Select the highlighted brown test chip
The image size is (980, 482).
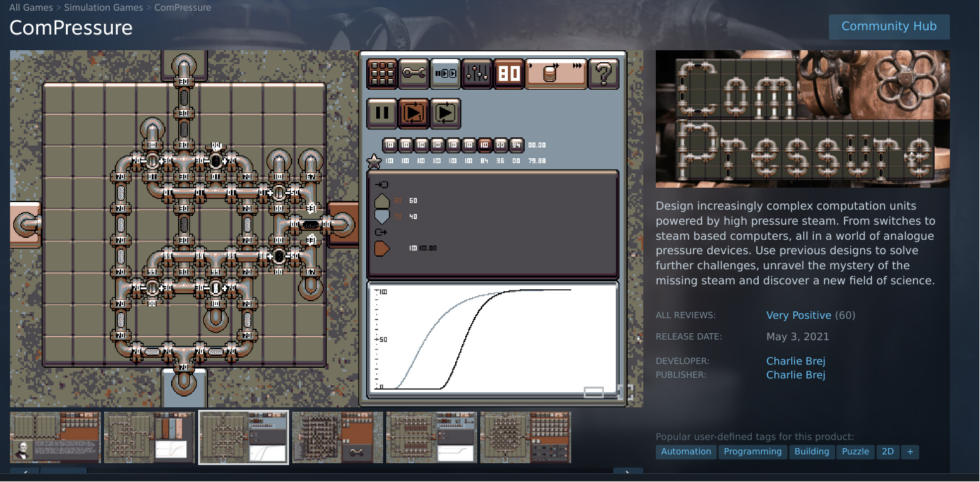click(484, 145)
